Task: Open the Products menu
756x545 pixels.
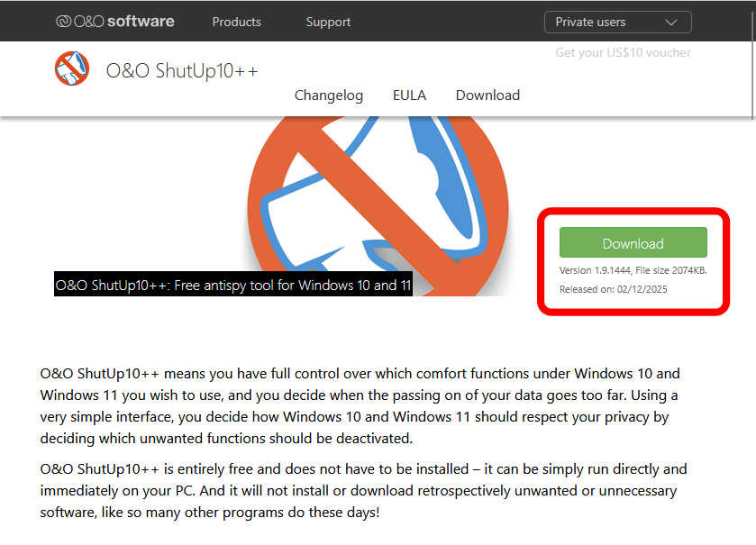Action: [236, 22]
